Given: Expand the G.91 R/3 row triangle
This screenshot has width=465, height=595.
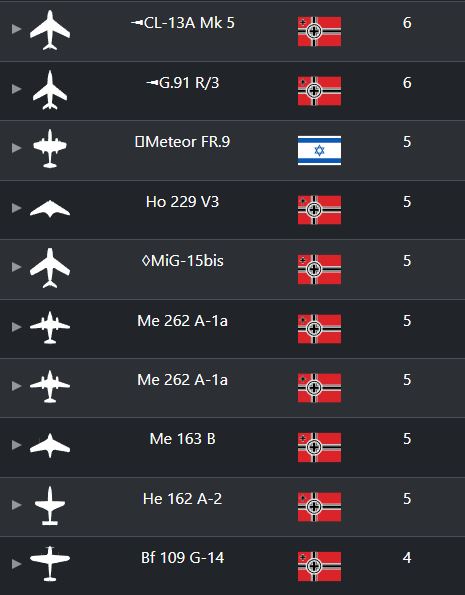Looking at the screenshot, I should pyautogui.click(x=16, y=89).
